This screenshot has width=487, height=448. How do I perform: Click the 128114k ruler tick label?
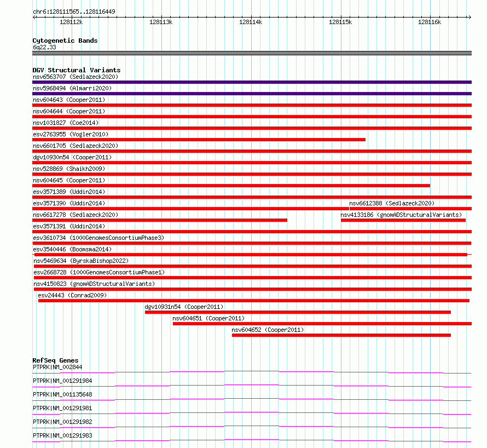pos(251,22)
